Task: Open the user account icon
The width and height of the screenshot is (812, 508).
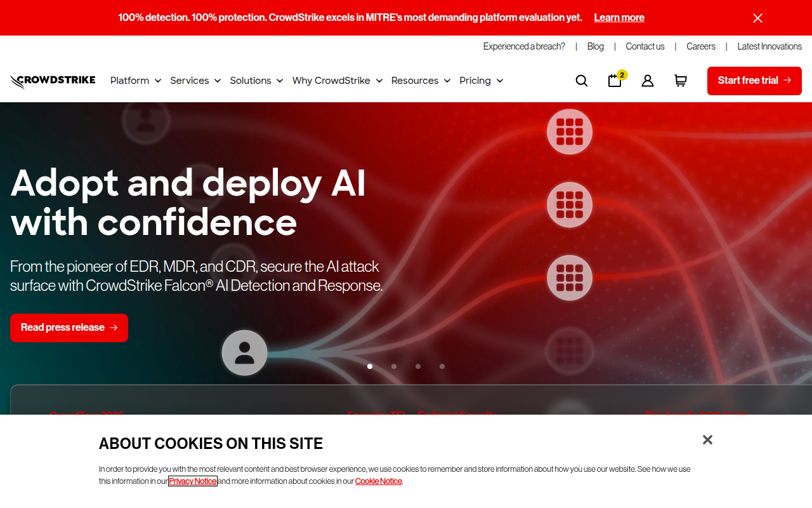Action: click(x=647, y=81)
